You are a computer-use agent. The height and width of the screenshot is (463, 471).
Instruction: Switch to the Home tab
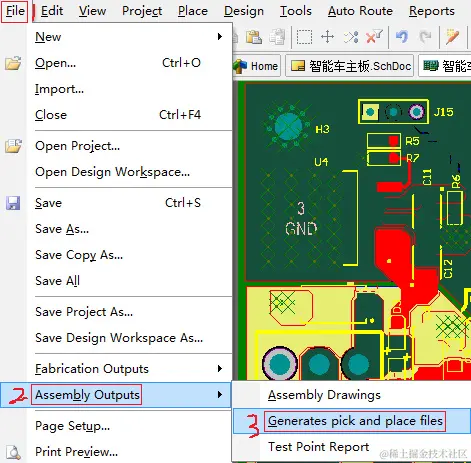coord(256,66)
